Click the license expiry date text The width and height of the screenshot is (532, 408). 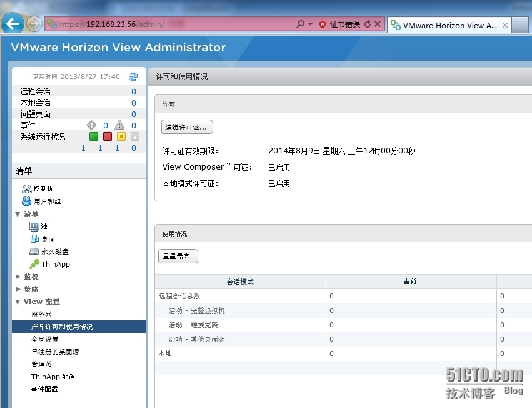coord(342,151)
